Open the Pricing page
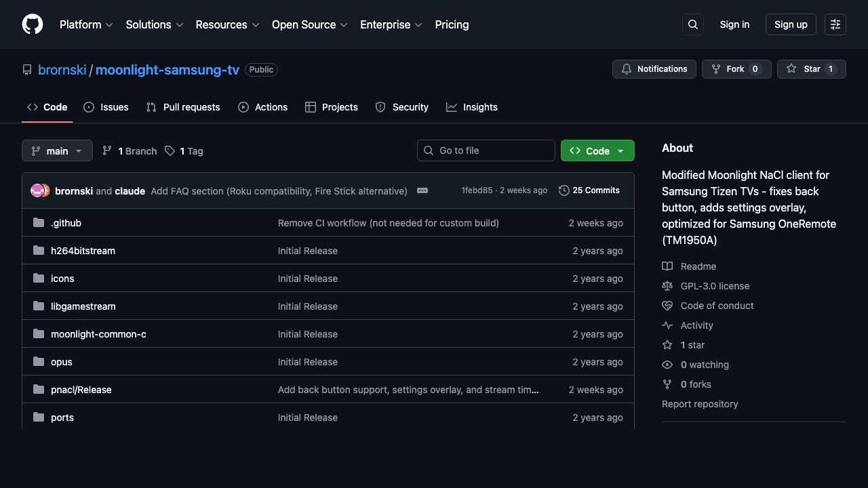This screenshot has height=488, width=868. point(452,24)
